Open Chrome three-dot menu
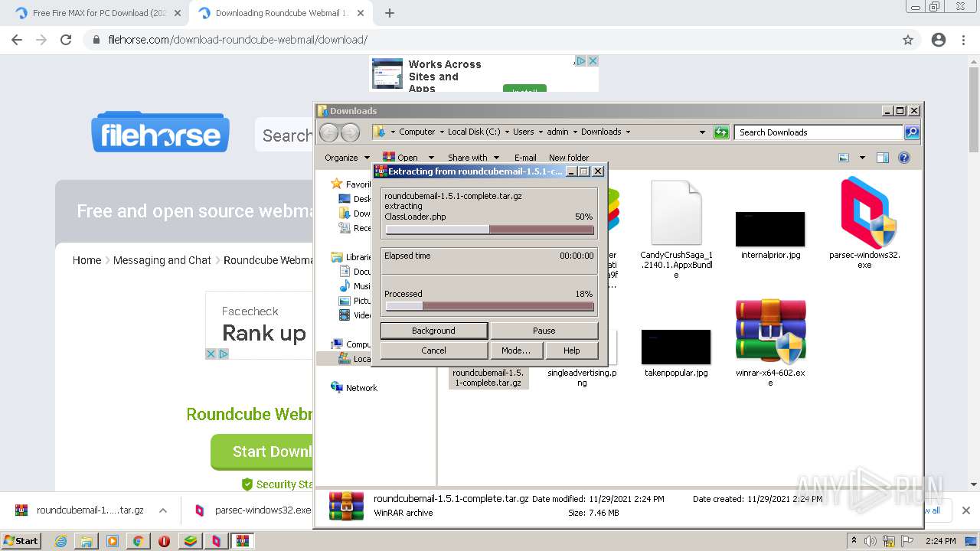 963,40
